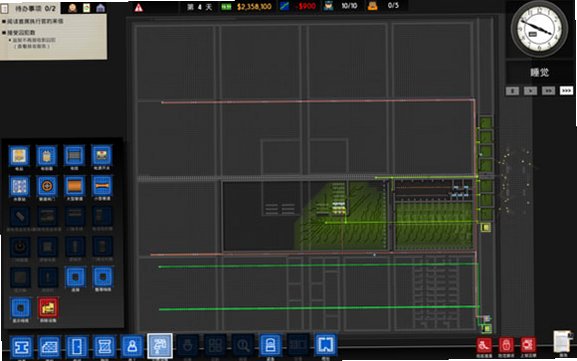
Task: Activate the fastest game speed button
Action: 566,91
